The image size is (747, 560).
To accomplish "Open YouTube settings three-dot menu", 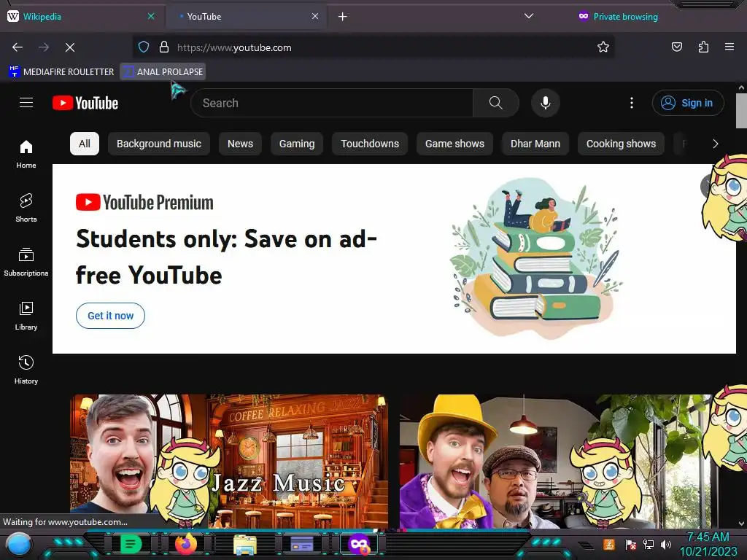I will [x=632, y=103].
